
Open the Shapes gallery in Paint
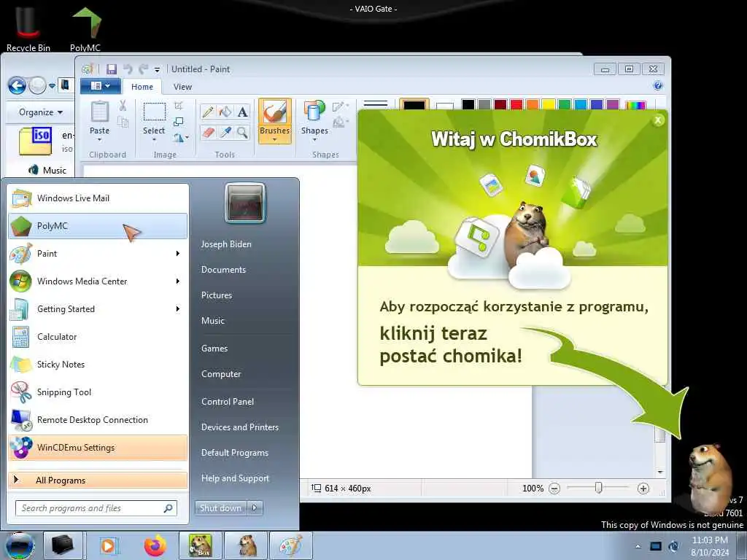tap(314, 122)
